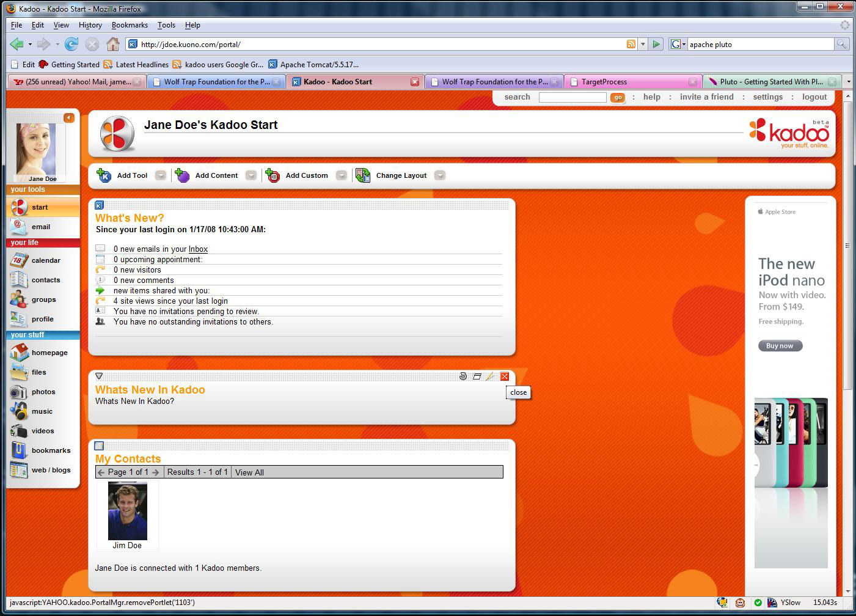The width and height of the screenshot is (856, 616).
Task: Click the Kadoo search input field
Action: (572, 98)
